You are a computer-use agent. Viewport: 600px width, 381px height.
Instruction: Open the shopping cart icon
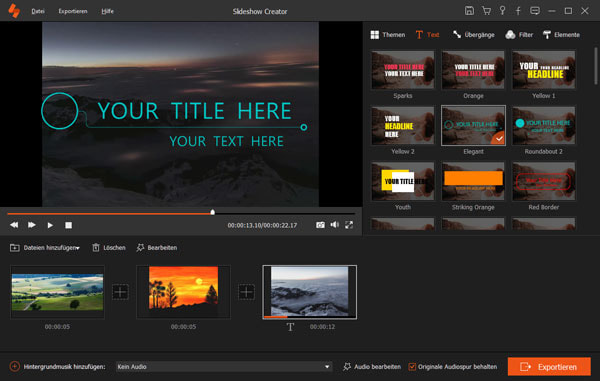point(486,11)
